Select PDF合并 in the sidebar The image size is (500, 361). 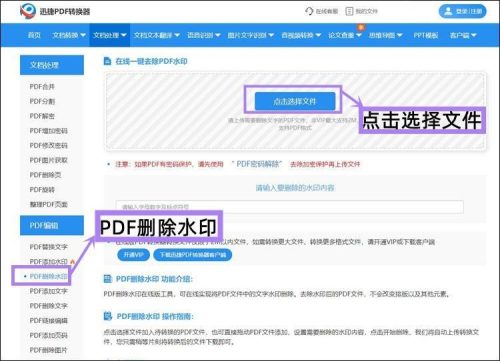point(42,87)
